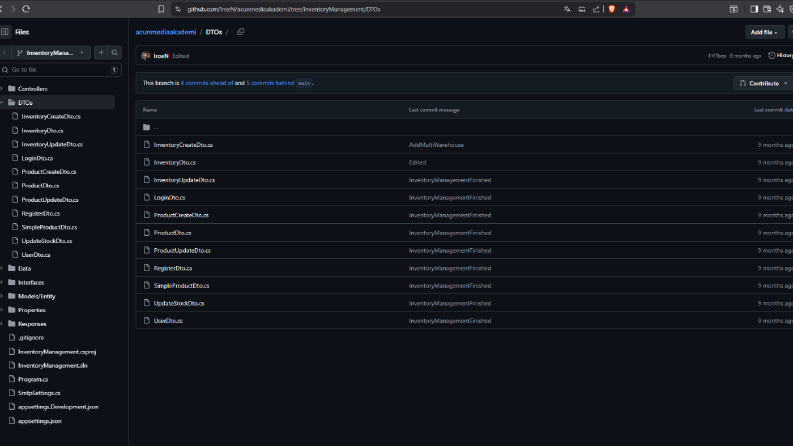Open the AddMultiWarehouse commit message
Screen dimensions: 793x446
coord(436,145)
